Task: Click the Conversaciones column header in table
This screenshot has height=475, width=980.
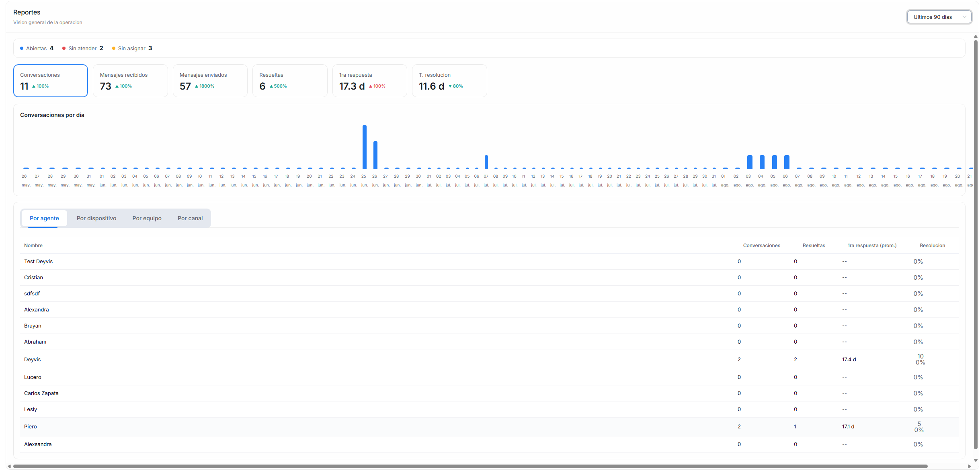Action: click(761, 246)
